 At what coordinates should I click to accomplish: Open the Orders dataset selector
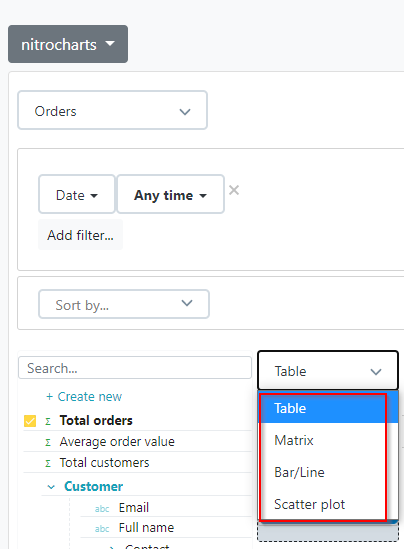112,110
